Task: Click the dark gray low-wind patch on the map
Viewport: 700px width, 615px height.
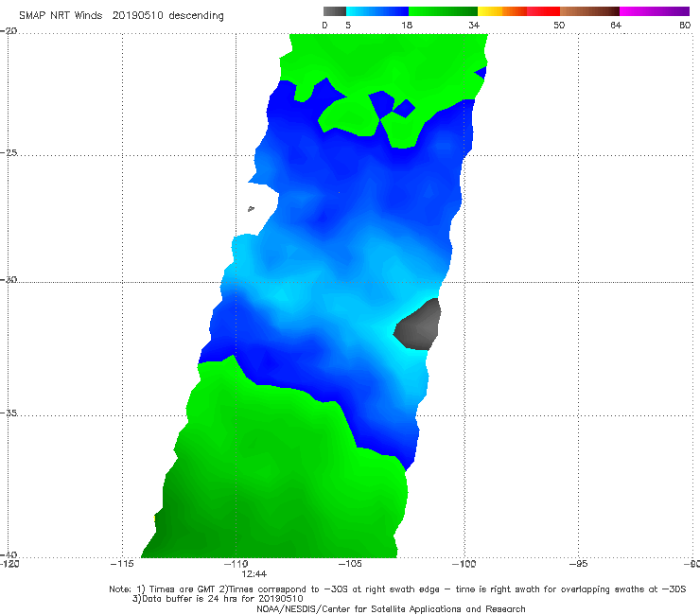Action: click(x=418, y=325)
